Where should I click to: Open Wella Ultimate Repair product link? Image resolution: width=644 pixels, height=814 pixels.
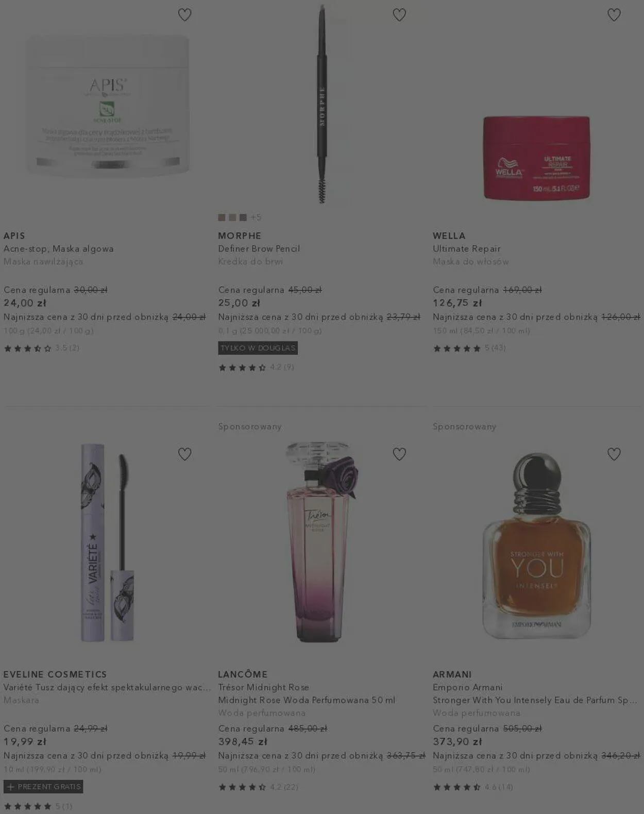coord(467,249)
